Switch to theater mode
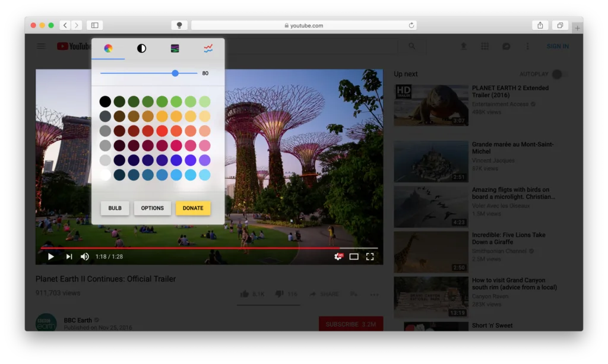The width and height of the screenshot is (608, 364). click(354, 257)
